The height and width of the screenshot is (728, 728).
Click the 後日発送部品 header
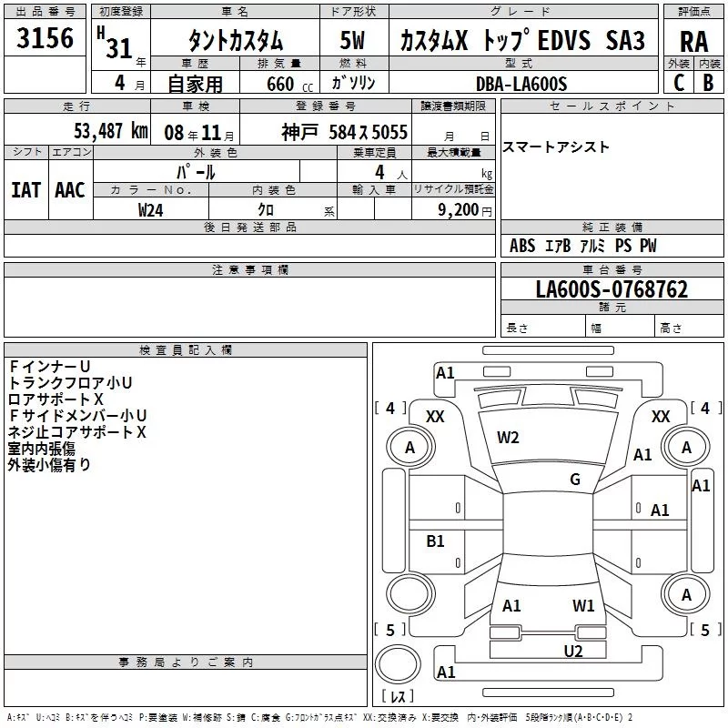[x=249, y=227]
